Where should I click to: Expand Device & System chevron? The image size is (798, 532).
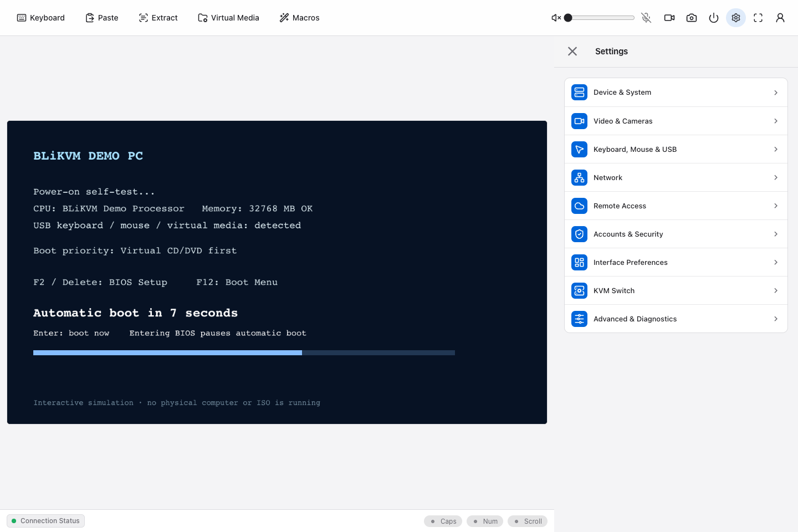[x=776, y=93]
